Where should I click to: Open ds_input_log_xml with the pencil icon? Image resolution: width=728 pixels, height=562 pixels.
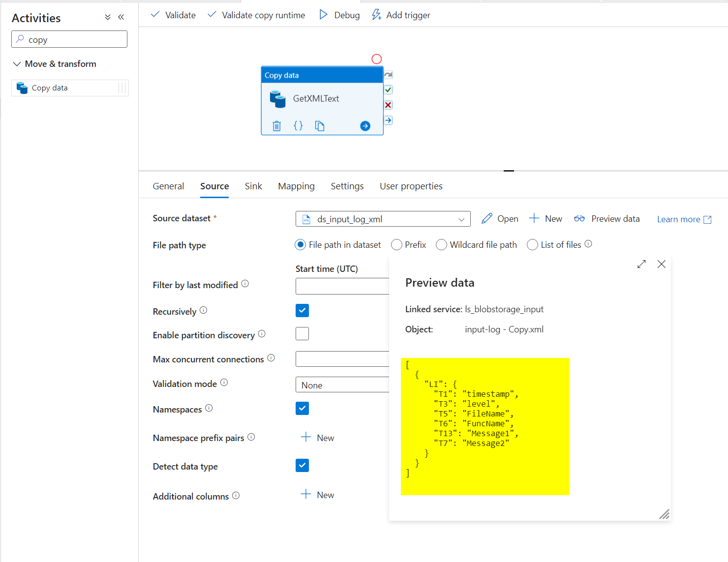(x=487, y=218)
